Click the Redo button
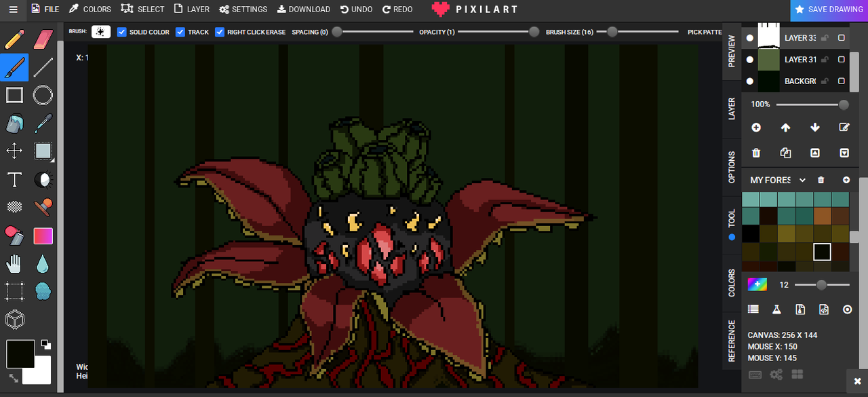Viewport: 868px width, 397px height. [397, 10]
